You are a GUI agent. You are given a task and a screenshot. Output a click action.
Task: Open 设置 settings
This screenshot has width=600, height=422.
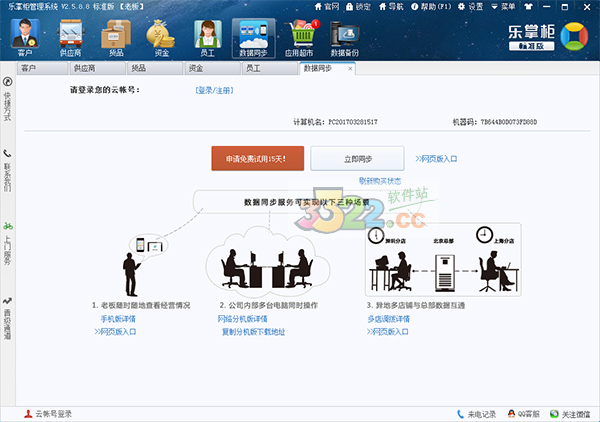point(471,7)
